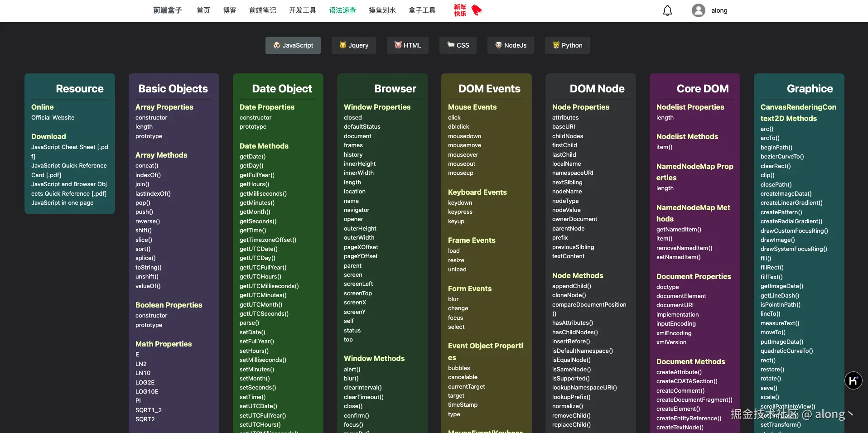868x433 pixels.
Task: Open the floating round H widget
Action: point(853,380)
